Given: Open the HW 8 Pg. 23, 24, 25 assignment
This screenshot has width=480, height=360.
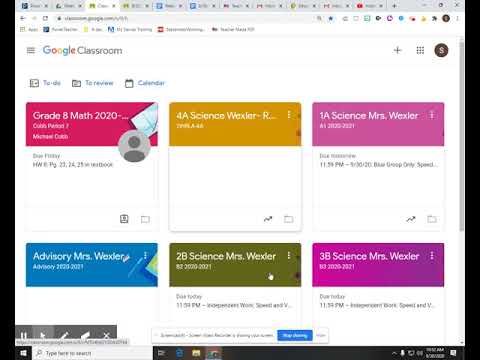Looking at the screenshot, I should 73,165.
